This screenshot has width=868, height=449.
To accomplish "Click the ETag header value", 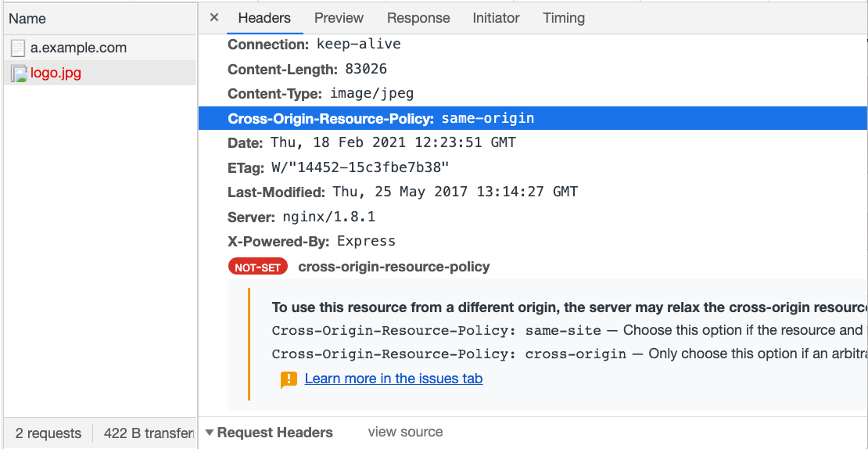I will point(359,167).
